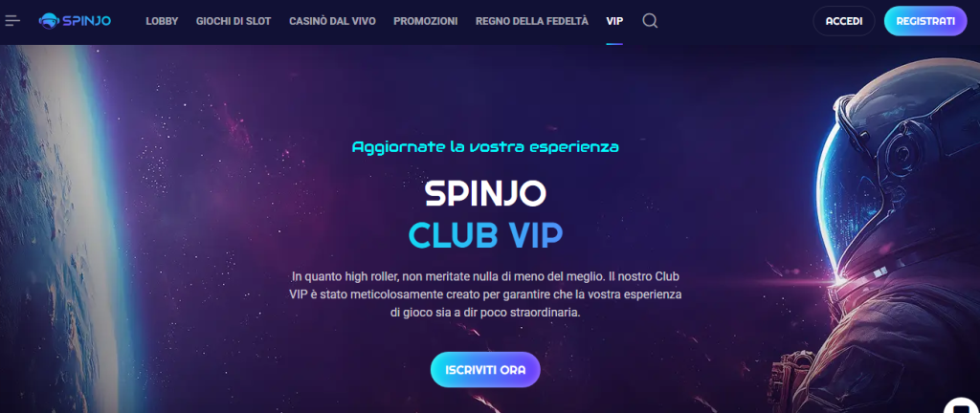Screen dimensions: 980x413
Task: Click the tagline 'Aggiornate la vostra esperienza'
Action: tap(485, 148)
